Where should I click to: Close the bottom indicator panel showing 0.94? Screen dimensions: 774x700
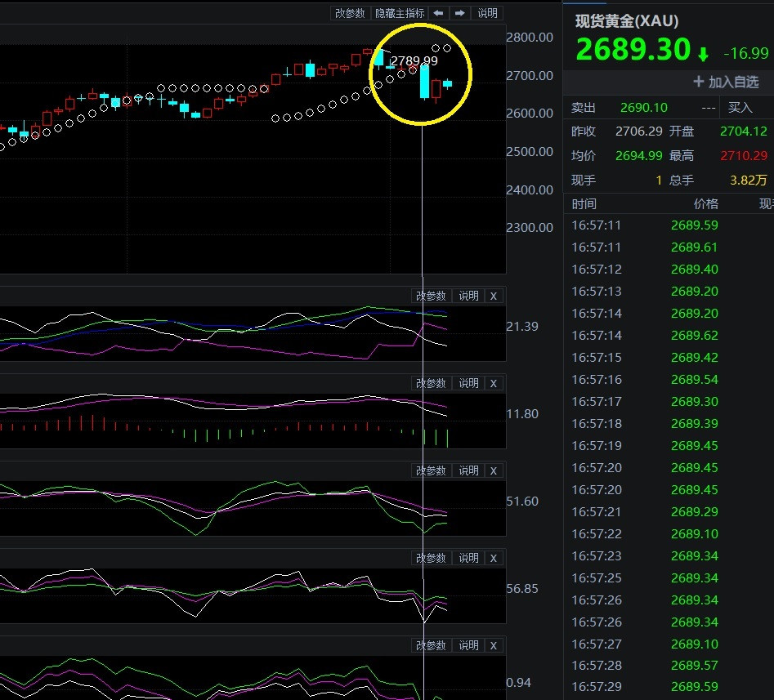point(493,645)
